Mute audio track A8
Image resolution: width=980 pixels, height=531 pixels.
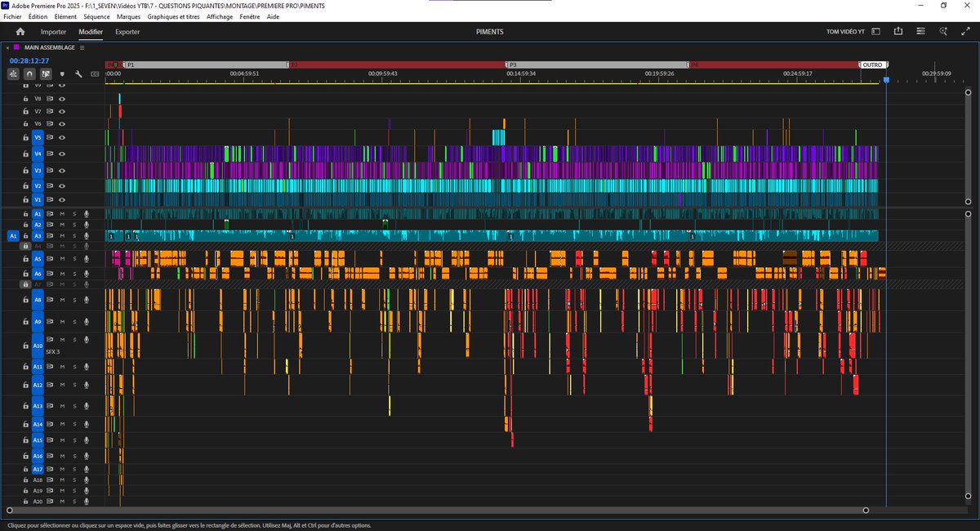62,301
